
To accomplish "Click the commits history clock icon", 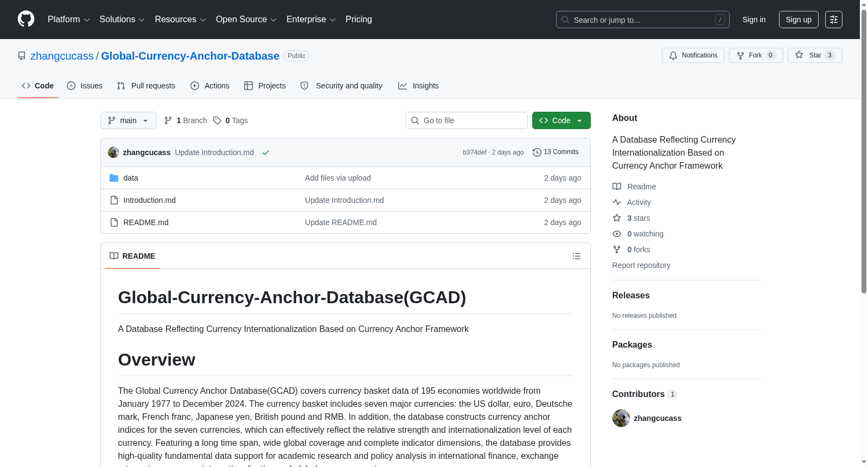I will [537, 152].
